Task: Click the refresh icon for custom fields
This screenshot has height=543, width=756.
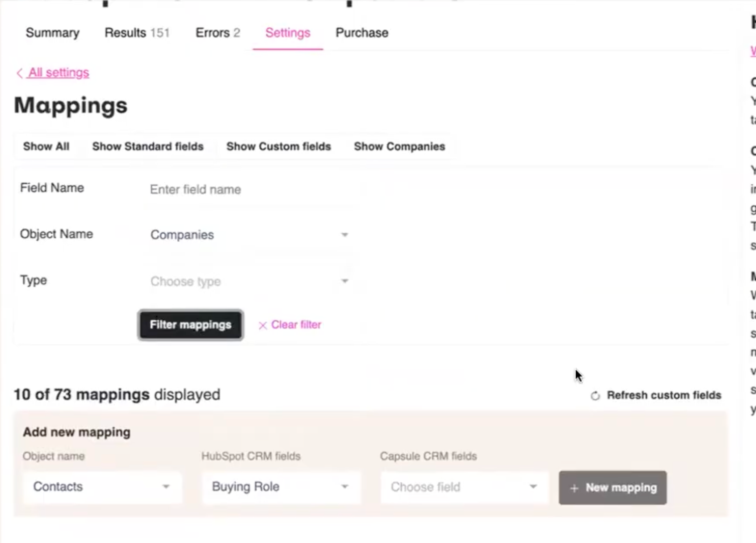Action: (595, 396)
